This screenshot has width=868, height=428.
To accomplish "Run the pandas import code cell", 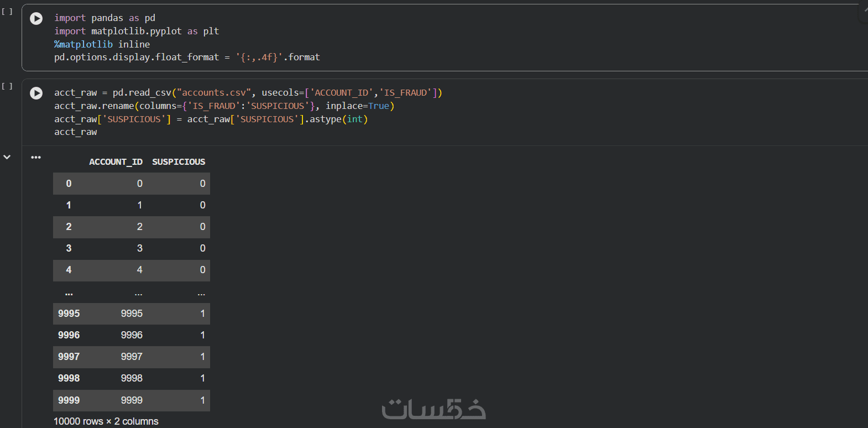I will click(36, 18).
